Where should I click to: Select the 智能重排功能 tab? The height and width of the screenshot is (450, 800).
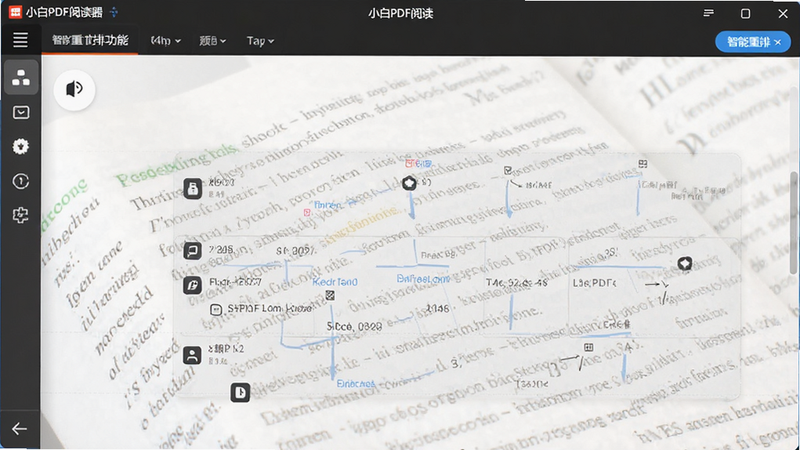pyautogui.click(x=90, y=40)
